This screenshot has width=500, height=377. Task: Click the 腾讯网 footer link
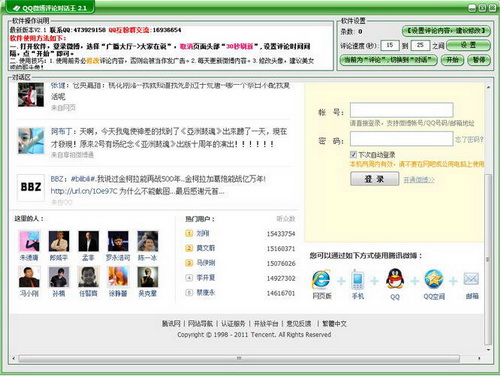[x=171, y=324]
